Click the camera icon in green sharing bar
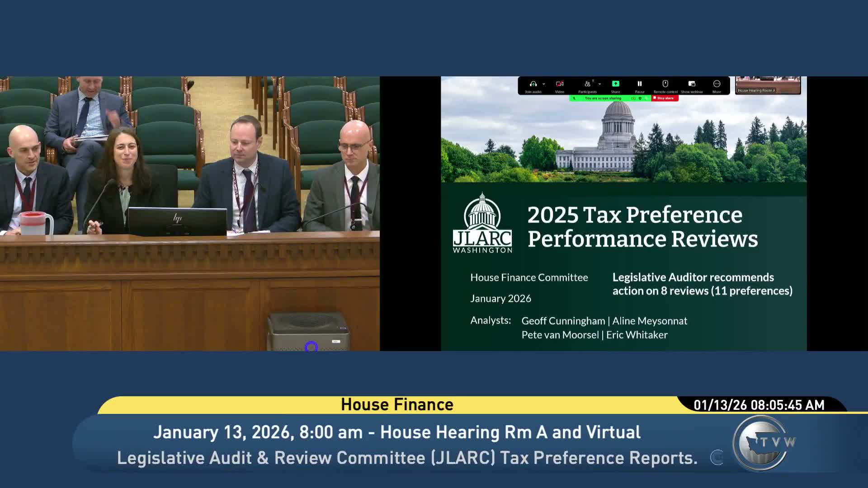 click(633, 98)
